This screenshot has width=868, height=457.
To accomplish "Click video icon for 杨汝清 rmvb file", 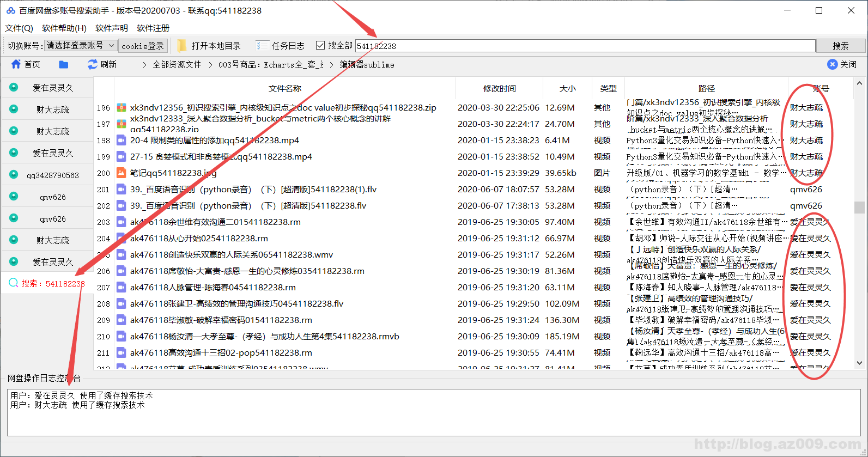I will tap(122, 337).
